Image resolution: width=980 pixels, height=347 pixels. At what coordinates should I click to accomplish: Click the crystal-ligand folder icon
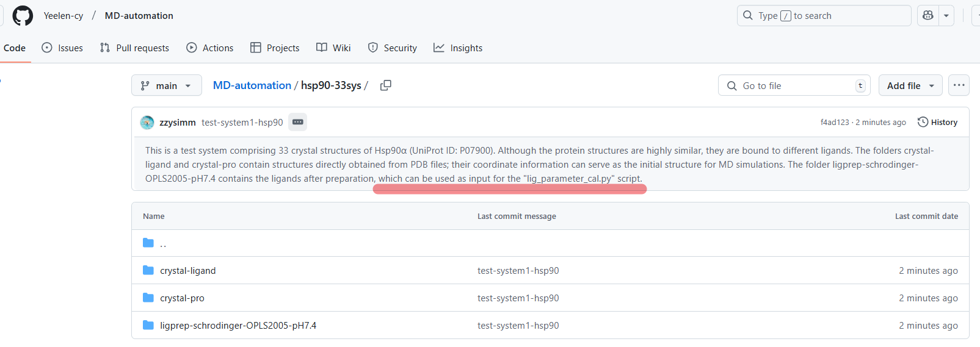[x=148, y=270]
